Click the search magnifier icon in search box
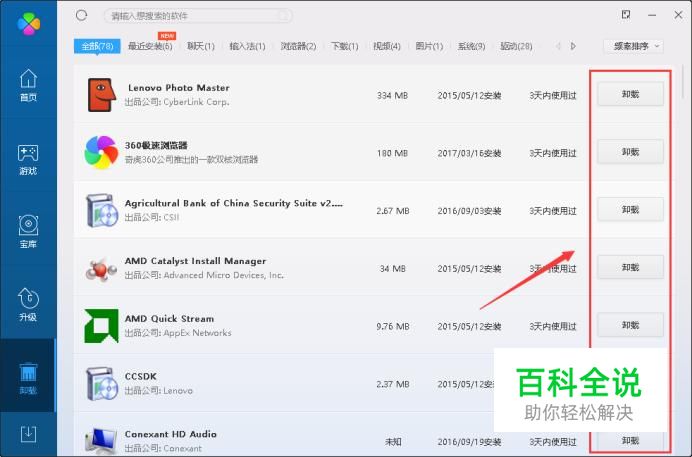Screen dimensions: 692x457 pyautogui.click(x=284, y=16)
